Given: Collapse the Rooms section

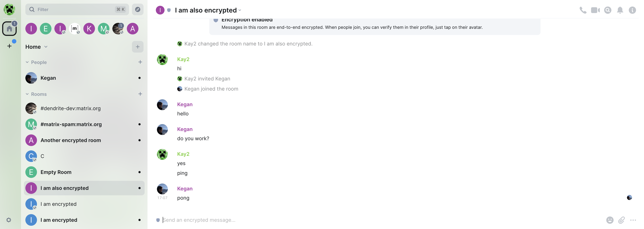Looking at the screenshot, I should coord(27,94).
